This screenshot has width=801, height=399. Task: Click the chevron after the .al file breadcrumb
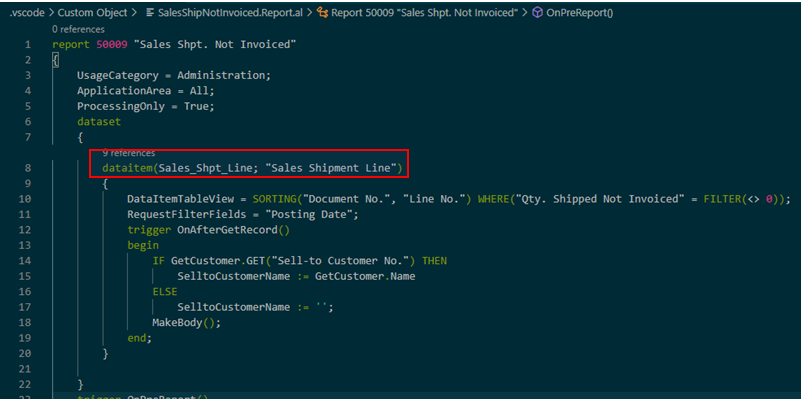coord(310,13)
